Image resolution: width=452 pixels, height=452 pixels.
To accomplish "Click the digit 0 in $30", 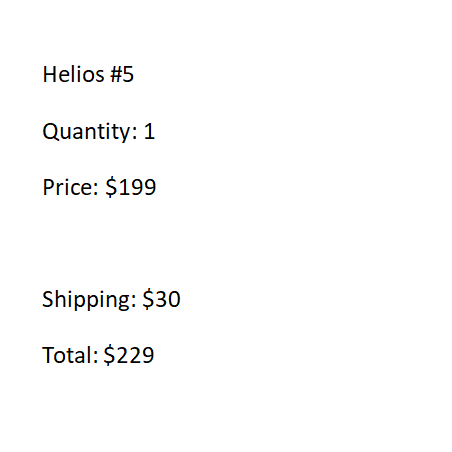I will pos(174,299).
